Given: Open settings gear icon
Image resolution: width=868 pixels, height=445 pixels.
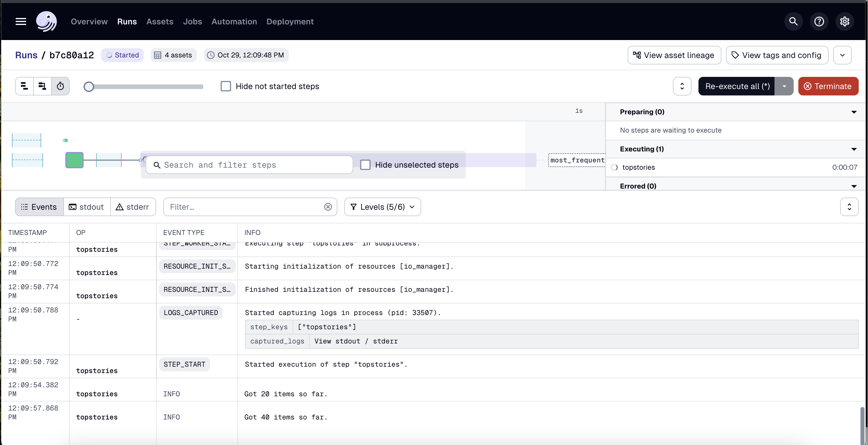Looking at the screenshot, I should 844,21.
